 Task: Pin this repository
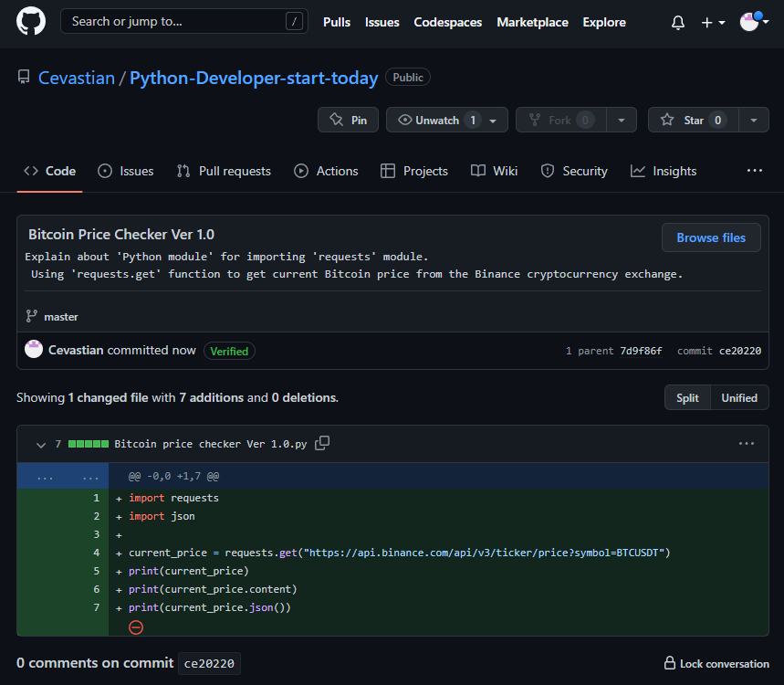348,120
